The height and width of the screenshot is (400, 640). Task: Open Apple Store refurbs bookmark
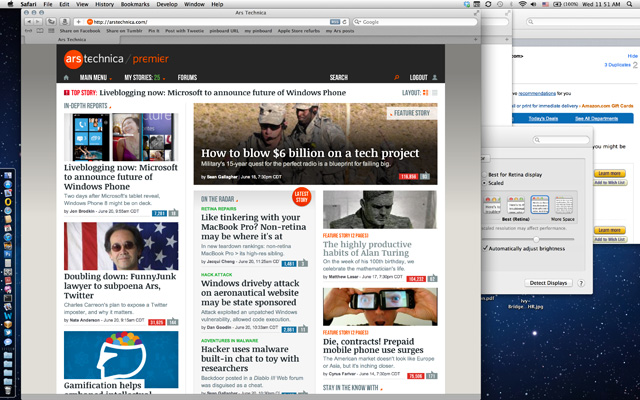(x=299, y=31)
